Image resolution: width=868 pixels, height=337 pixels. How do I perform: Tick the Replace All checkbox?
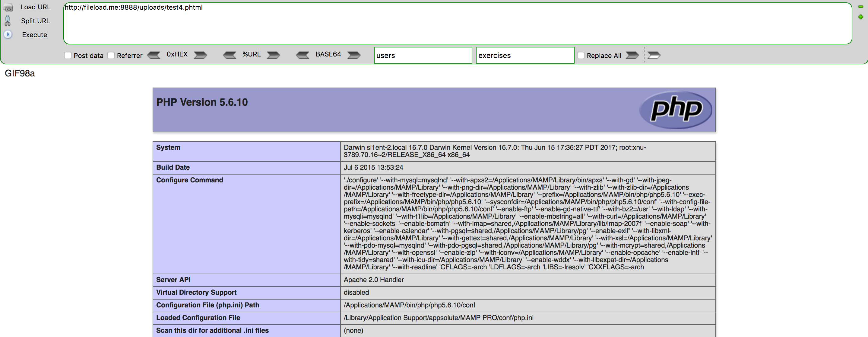pyautogui.click(x=581, y=55)
